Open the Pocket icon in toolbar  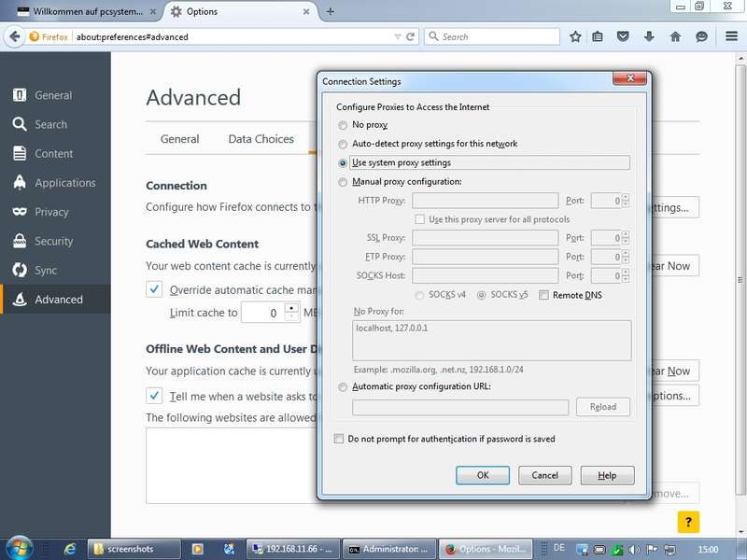[x=623, y=36]
